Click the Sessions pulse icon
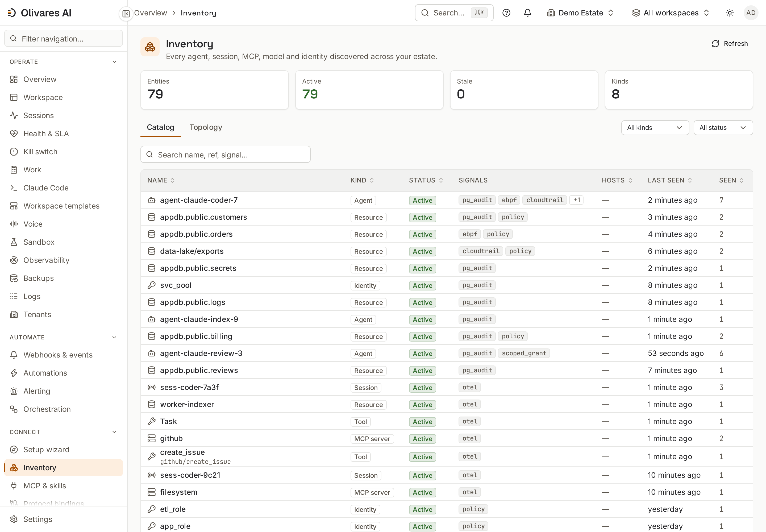Image resolution: width=766 pixels, height=532 pixels. coord(14,115)
